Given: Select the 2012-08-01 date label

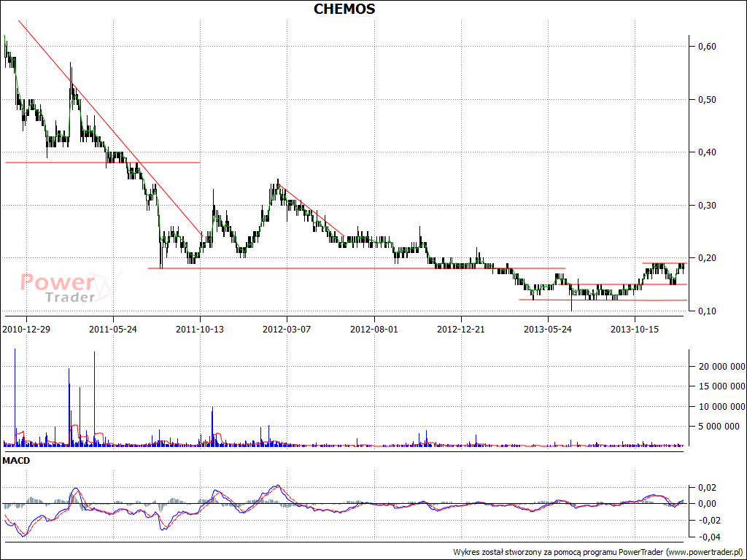Looking at the screenshot, I should pos(374,329).
